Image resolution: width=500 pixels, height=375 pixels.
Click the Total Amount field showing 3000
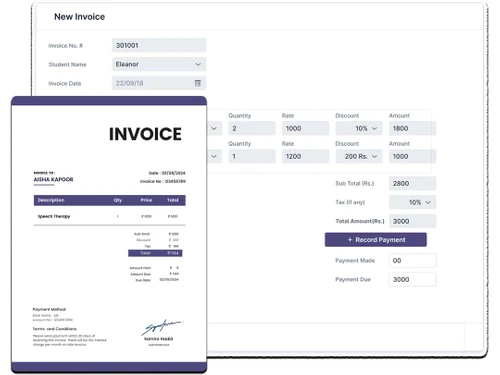pyautogui.click(x=412, y=221)
